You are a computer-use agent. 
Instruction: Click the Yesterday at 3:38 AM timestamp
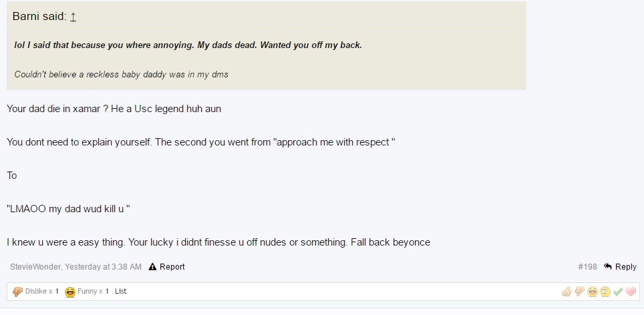point(103,266)
